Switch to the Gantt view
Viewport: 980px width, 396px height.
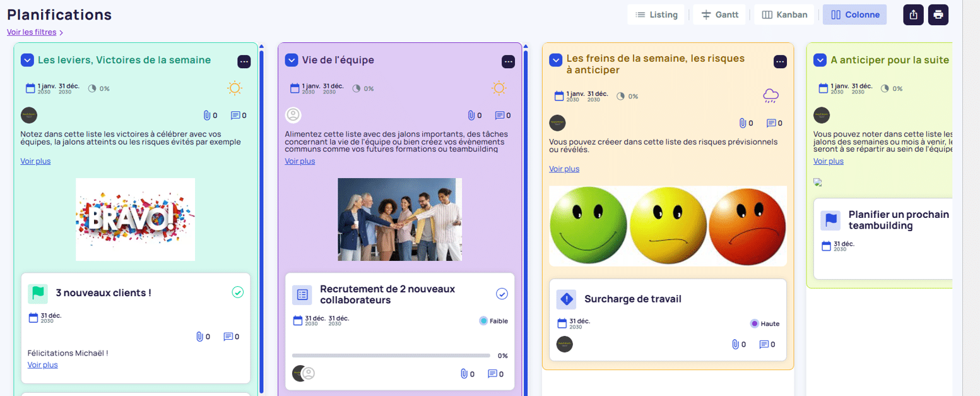click(719, 15)
